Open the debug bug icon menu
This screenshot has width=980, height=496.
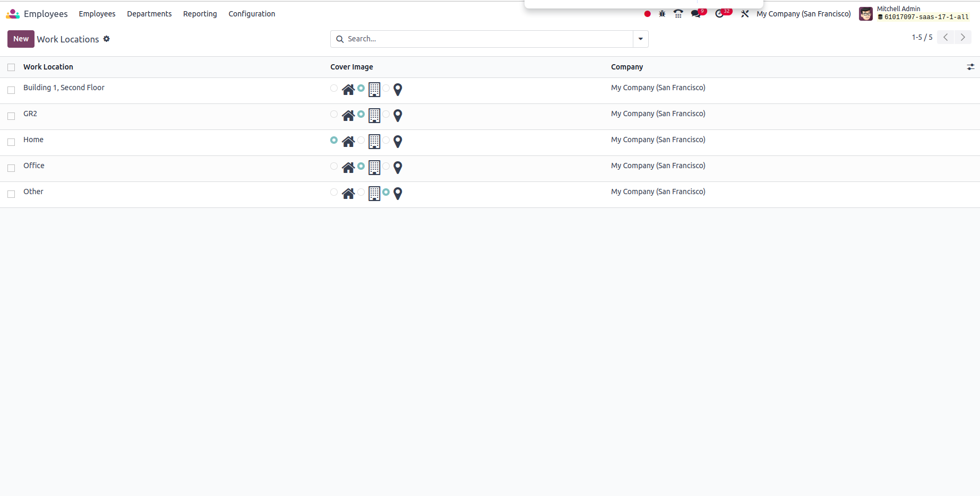(x=662, y=14)
